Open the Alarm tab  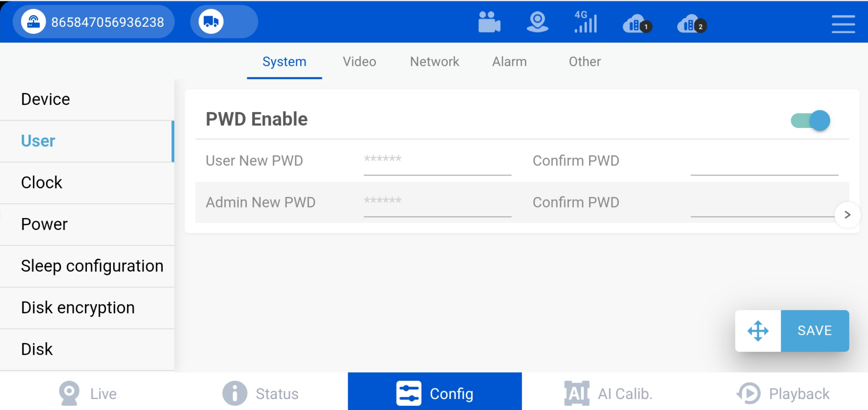pyautogui.click(x=509, y=62)
